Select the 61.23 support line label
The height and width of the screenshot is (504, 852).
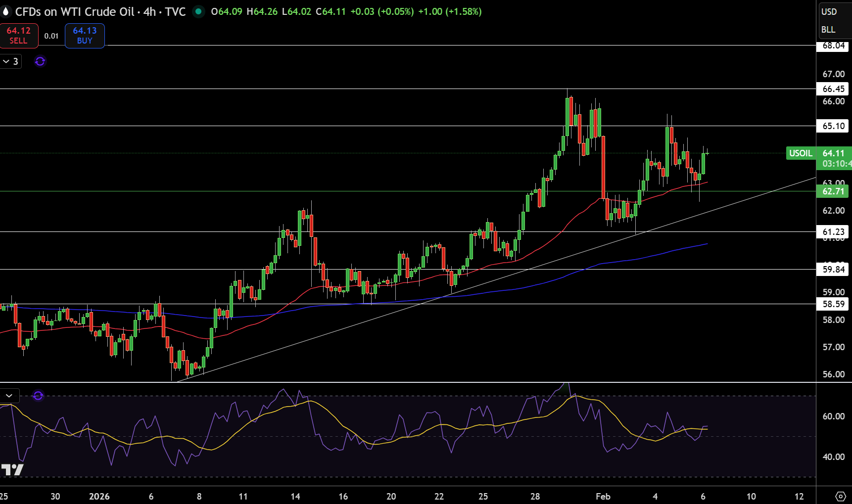tap(833, 232)
